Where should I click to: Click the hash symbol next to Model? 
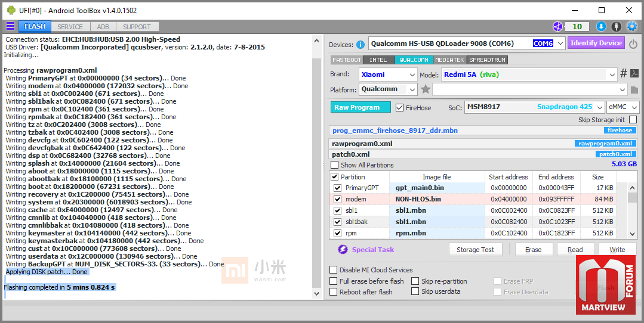coord(623,74)
